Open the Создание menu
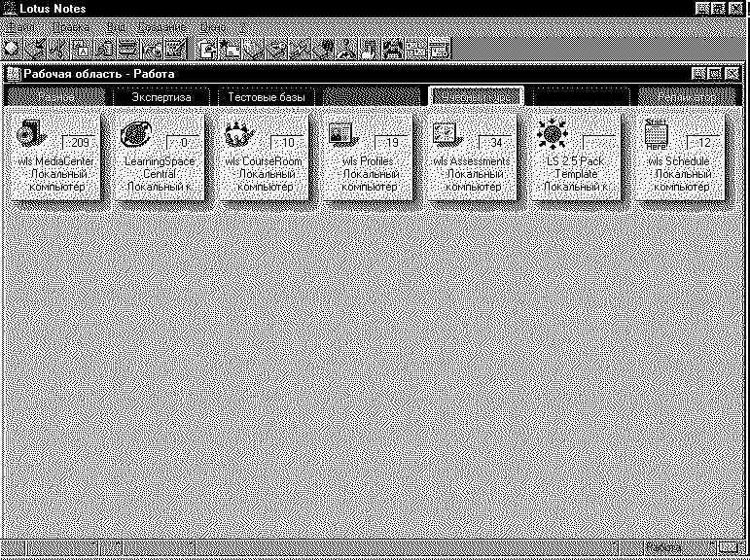 point(161,27)
